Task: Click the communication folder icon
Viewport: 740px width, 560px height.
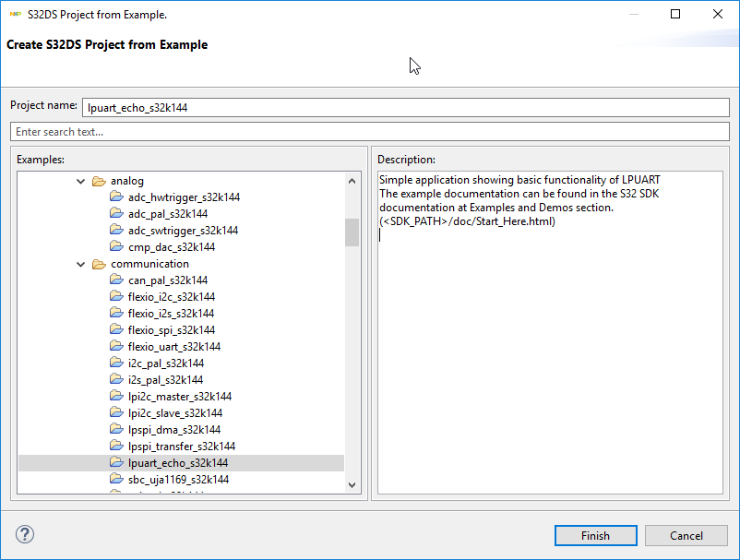Action: coord(99,264)
